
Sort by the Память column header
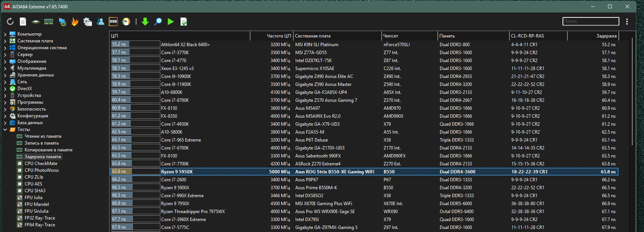[x=473, y=36]
